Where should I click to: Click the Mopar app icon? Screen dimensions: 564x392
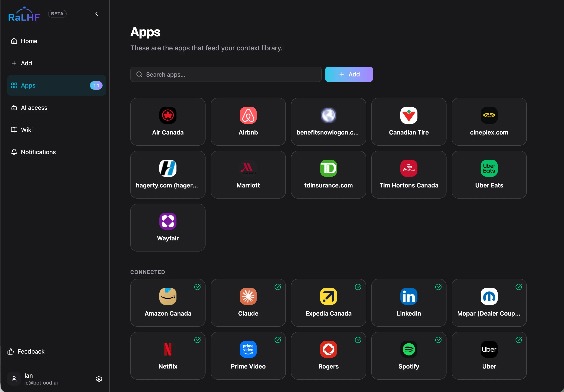click(489, 296)
